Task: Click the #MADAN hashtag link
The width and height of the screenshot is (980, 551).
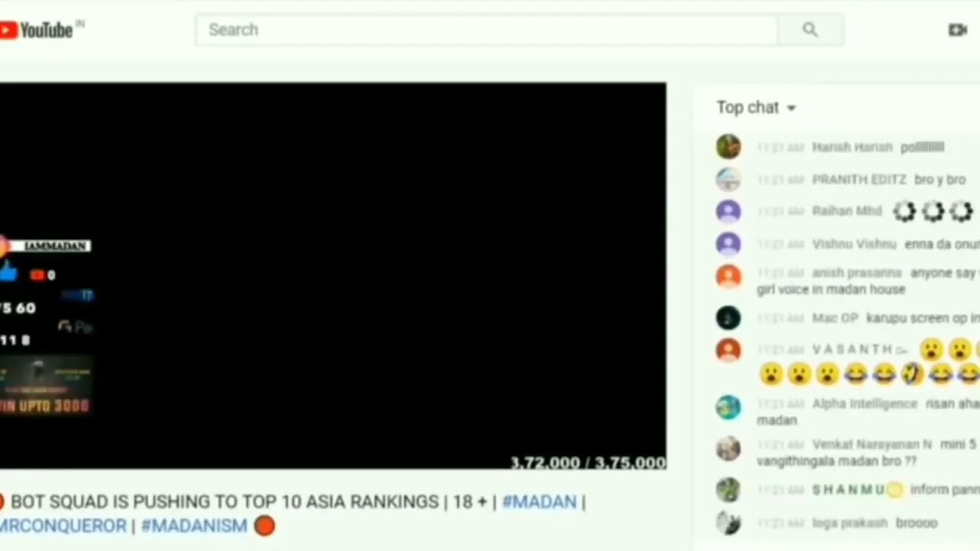Action: 539,502
